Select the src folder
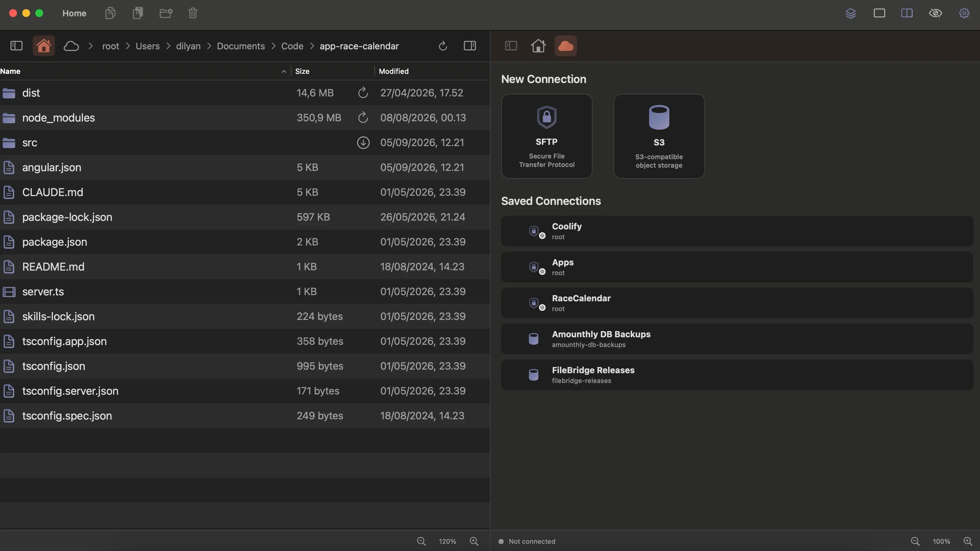This screenshot has width=980, height=551. pyautogui.click(x=245, y=142)
